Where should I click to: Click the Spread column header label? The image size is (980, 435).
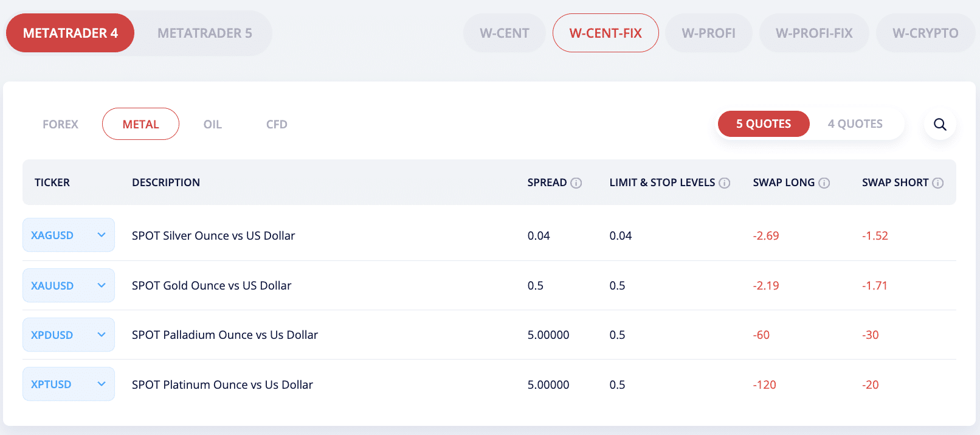coord(547,183)
